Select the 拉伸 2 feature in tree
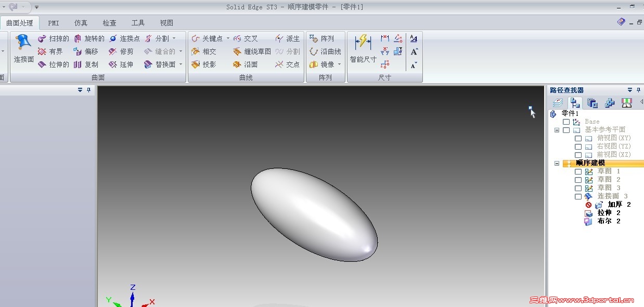 [x=609, y=213]
